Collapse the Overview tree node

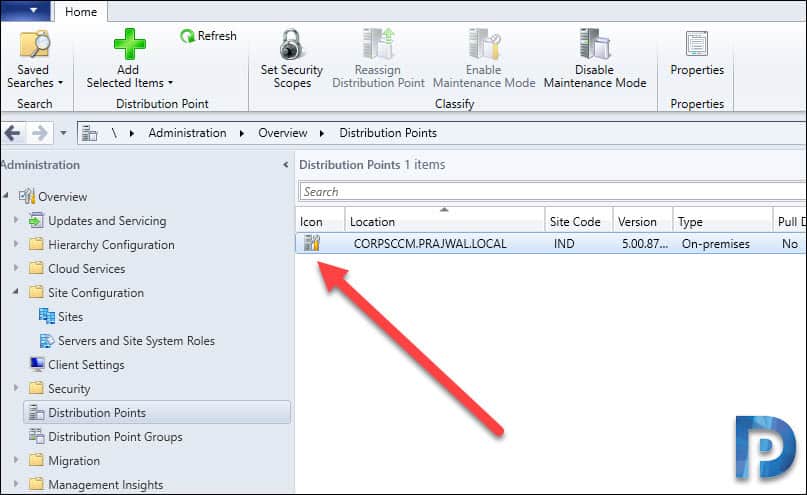6,196
